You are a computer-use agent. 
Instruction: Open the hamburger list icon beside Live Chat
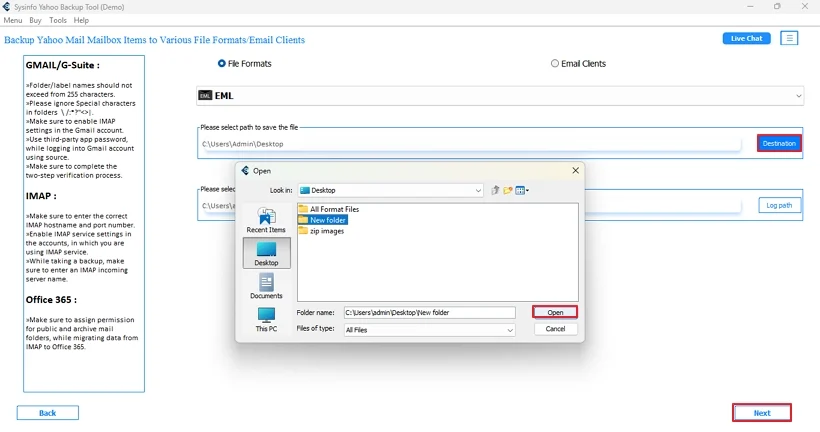(789, 38)
